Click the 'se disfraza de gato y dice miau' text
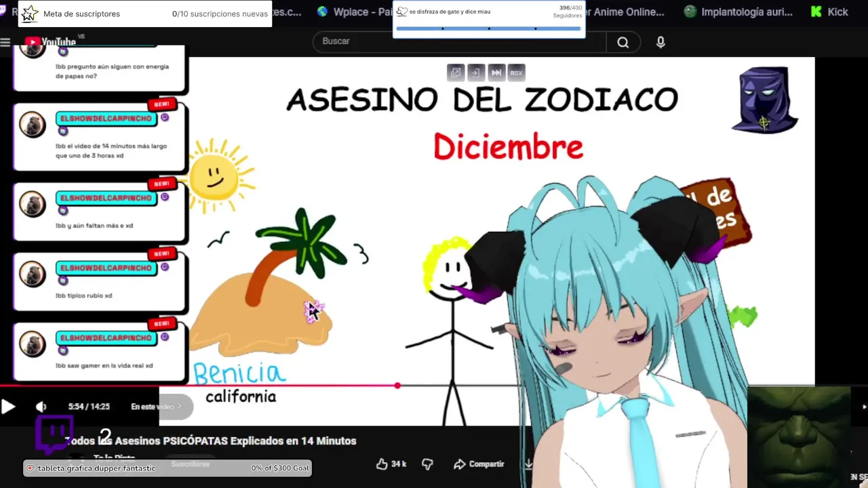Screen dimensions: 868x488 (x=450, y=12)
